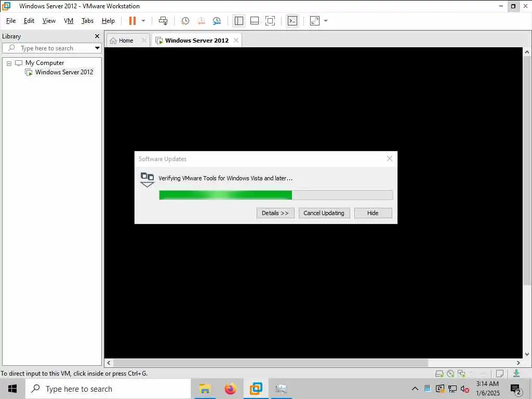Pause the virtual machine with the orange button
The image size is (532, 399).
coord(132,21)
